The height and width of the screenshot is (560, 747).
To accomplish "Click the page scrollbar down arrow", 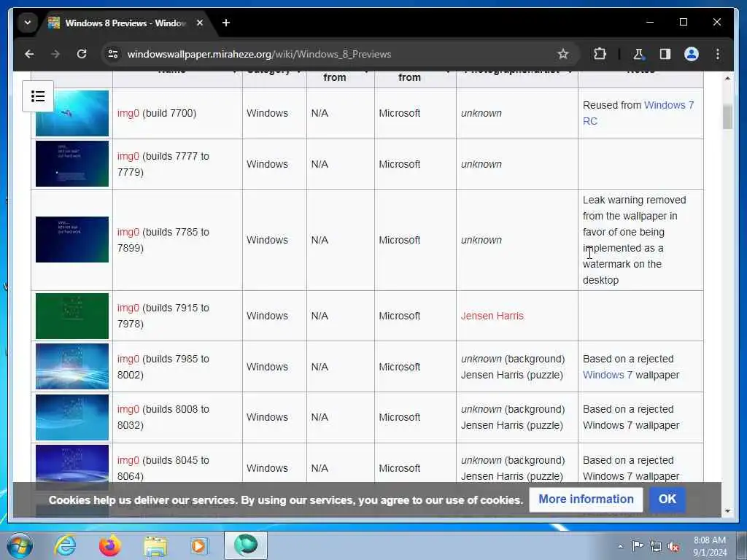I will pos(727,511).
